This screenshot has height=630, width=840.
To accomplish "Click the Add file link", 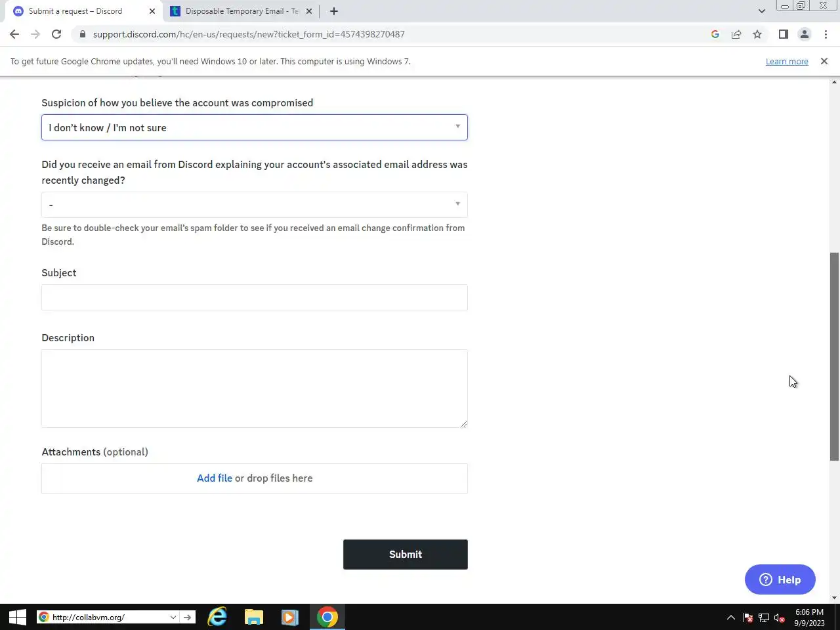I will coord(215,478).
